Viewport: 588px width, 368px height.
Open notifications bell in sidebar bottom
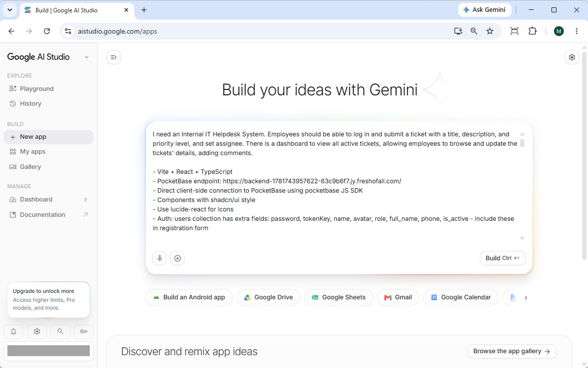point(13,331)
